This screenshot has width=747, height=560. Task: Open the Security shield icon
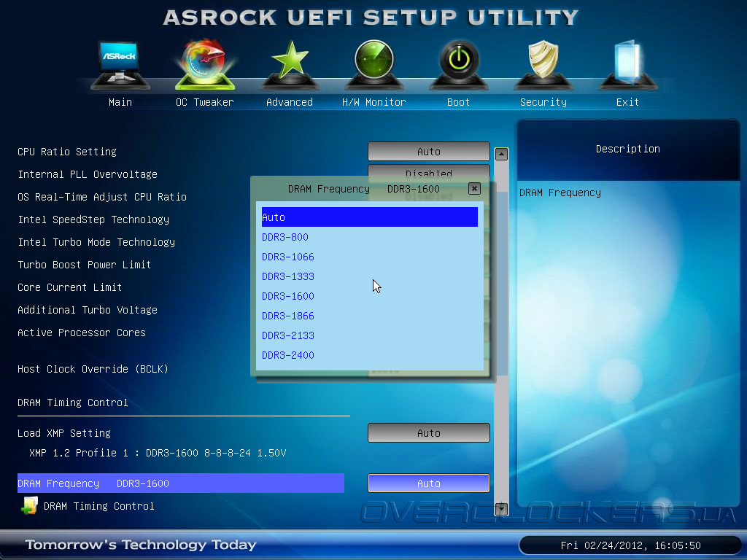point(543,65)
